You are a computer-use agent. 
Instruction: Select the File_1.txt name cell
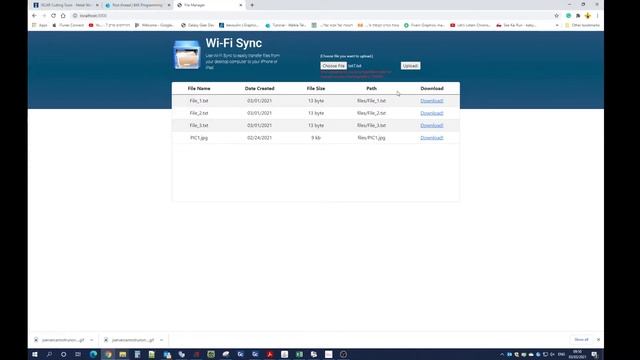coord(199,101)
